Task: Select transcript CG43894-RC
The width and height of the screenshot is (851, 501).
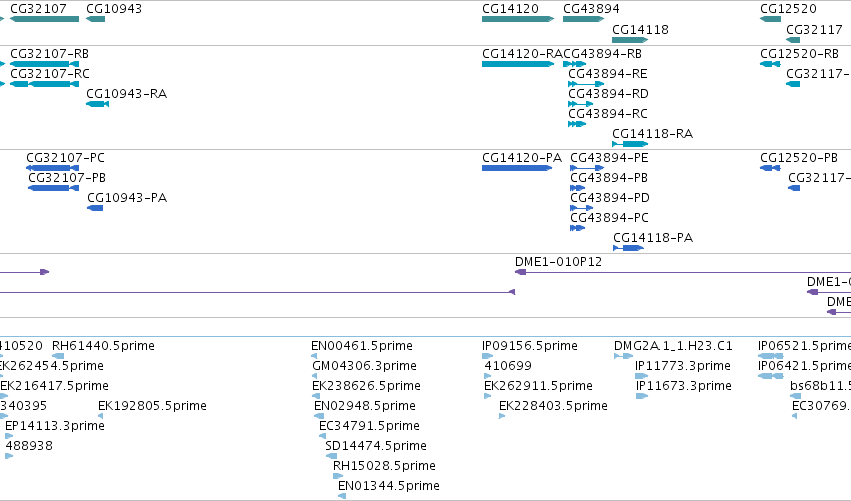Action: point(577,124)
